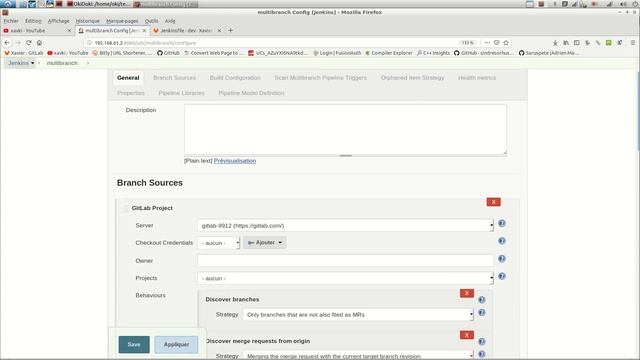
Task: Jump to the Pipeline Model Definition tab
Action: pyautogui.click(x=251, y=93)
